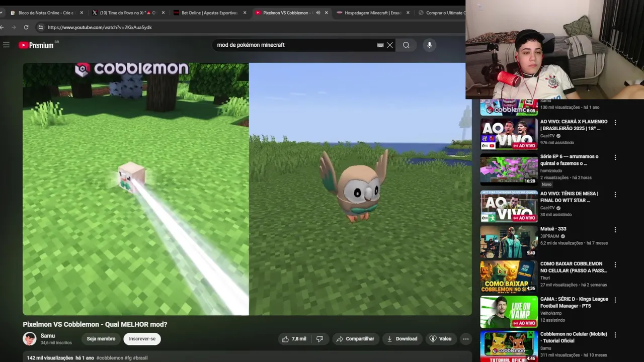Open options for Tênis de Mesa video
Viewport: 644px width, 362px height.
point(615,195)
